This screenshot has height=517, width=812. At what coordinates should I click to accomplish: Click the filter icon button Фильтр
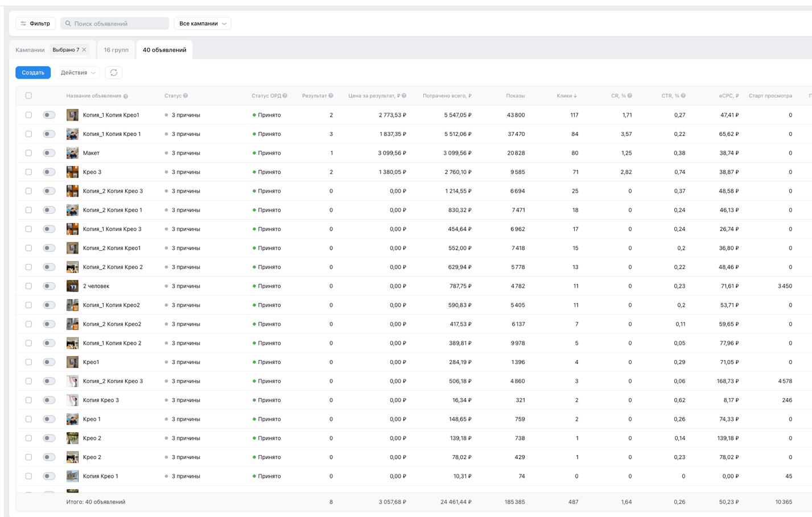point(35,23)
